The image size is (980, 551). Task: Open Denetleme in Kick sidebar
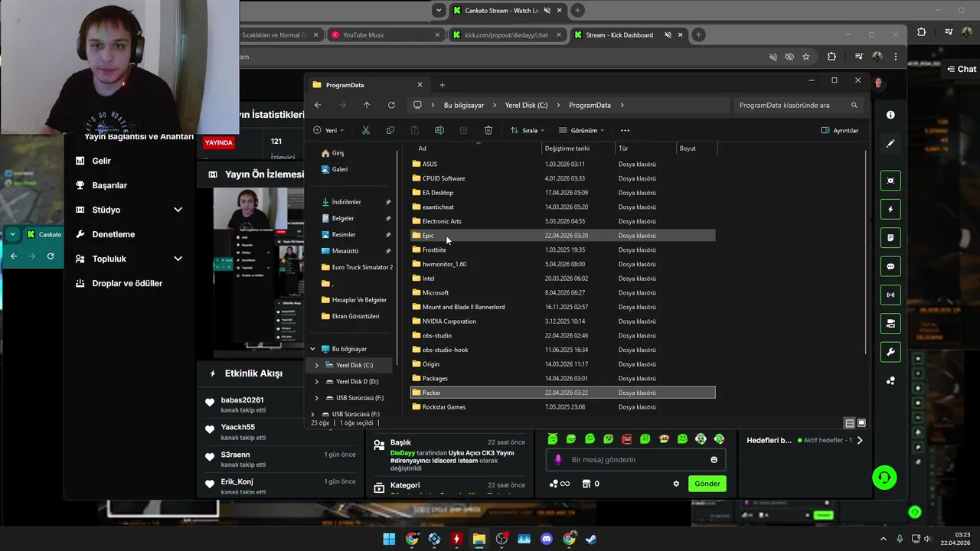point(113,234)
